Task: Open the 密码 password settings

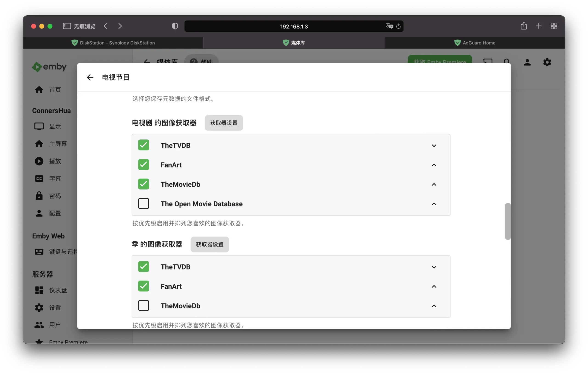Action: click(x=55, y=196)
